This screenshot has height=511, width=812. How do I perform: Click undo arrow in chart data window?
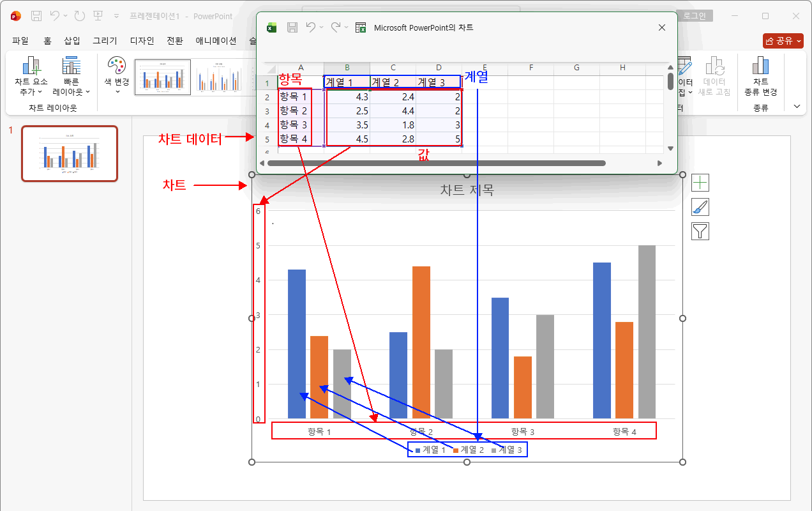[310, 27]
